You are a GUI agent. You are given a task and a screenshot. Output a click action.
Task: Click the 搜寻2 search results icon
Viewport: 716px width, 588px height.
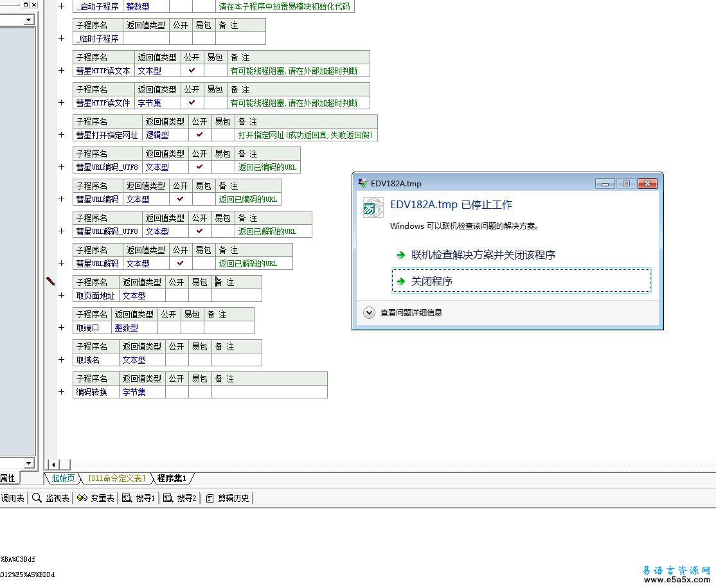[x=168, y=498]
